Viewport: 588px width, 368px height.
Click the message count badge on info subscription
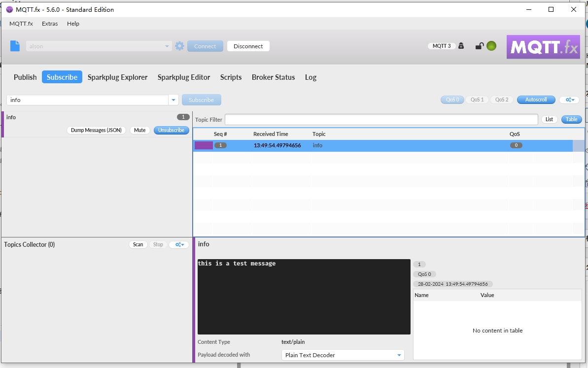tap(183, 117)
